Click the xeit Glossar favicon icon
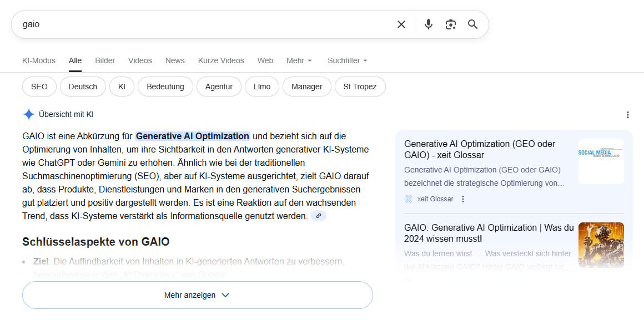The image size is (644, 320). tap(409, 199)
